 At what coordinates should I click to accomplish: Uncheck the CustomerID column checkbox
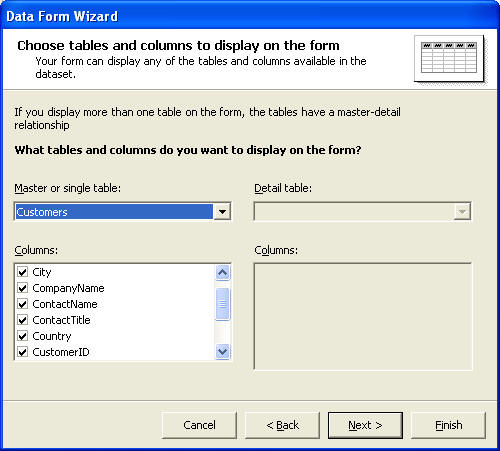pos(22,352)
